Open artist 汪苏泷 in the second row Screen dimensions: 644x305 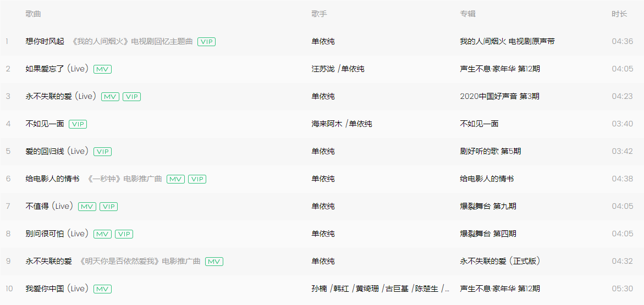323,69
